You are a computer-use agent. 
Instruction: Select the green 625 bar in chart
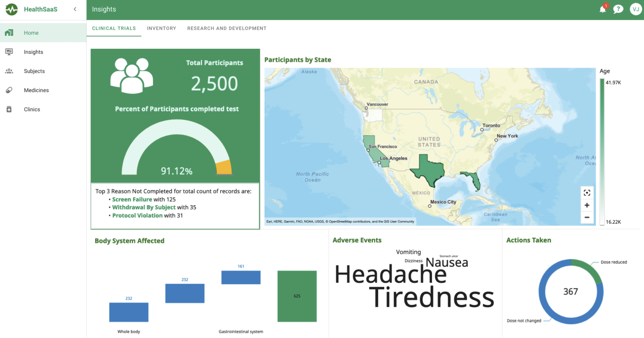tap(297, 296)
